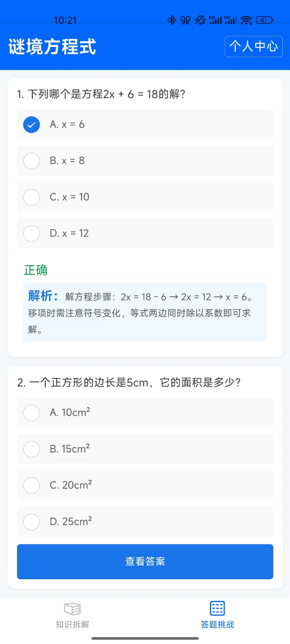This screenshot has width=290, height=644.
Task: Tap the 答题挑战 grid icon
Action: 217,608
